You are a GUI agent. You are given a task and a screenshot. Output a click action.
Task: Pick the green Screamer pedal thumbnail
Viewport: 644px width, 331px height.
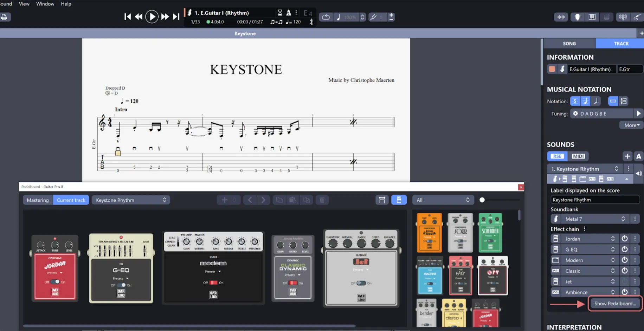(x=490, y=233)
